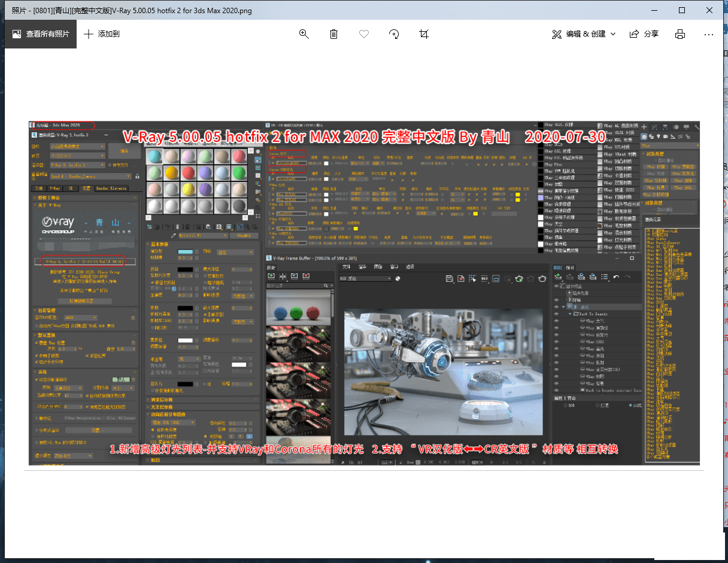
Task: Mark the photo as favorite with heart icon
Action: [x=364, y=34]
